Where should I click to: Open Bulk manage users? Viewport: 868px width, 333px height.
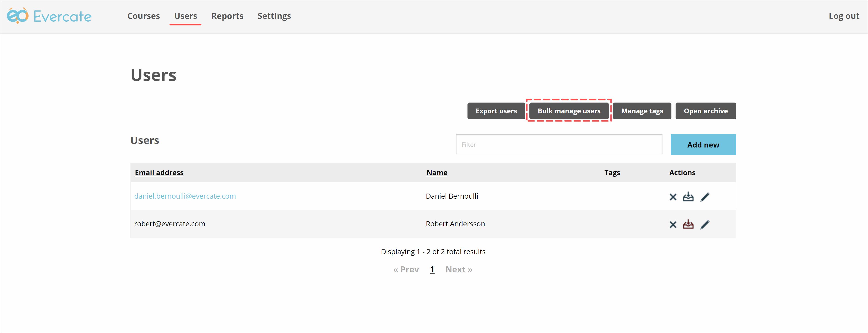tap(569, 111)
